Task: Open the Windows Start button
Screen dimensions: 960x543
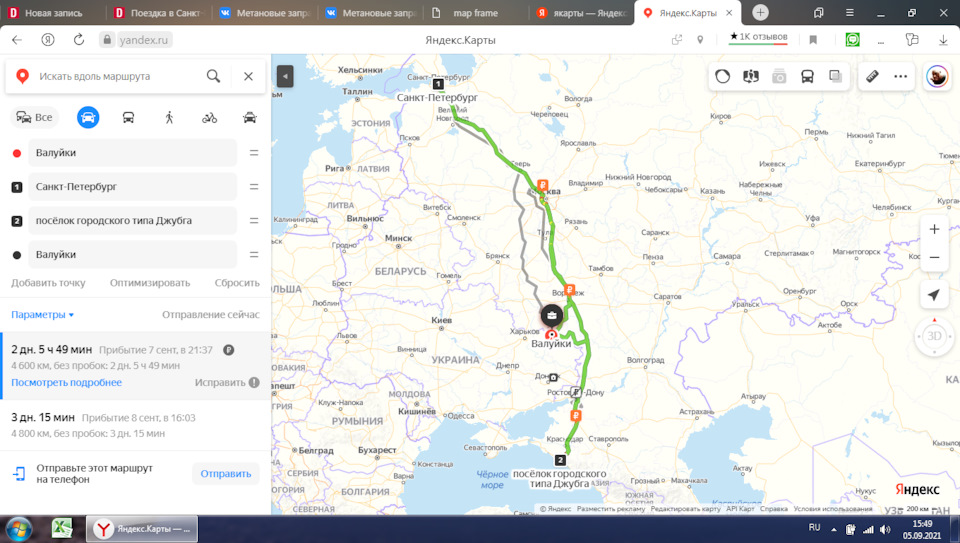Action: [x=19, y=529]
